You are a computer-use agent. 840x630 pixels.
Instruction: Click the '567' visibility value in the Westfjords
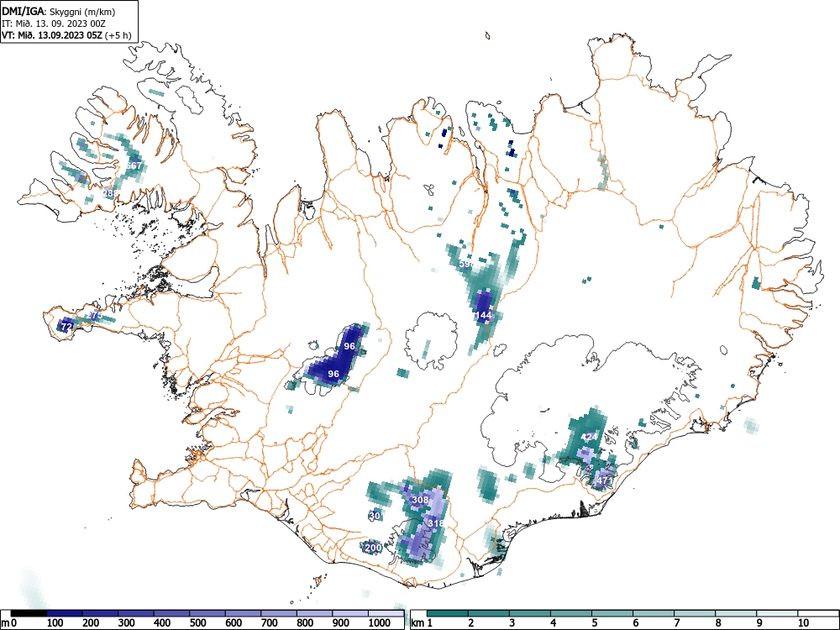pyautogui.click(x=134, y=165)
